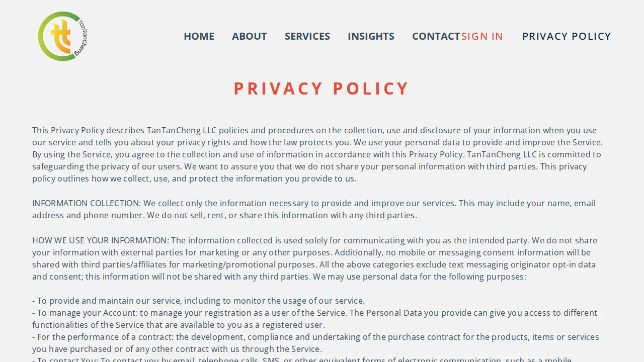This screenshot has width=644, height=362.
Task: Navigate to INSIGHTS
Action: coord(371,36)
